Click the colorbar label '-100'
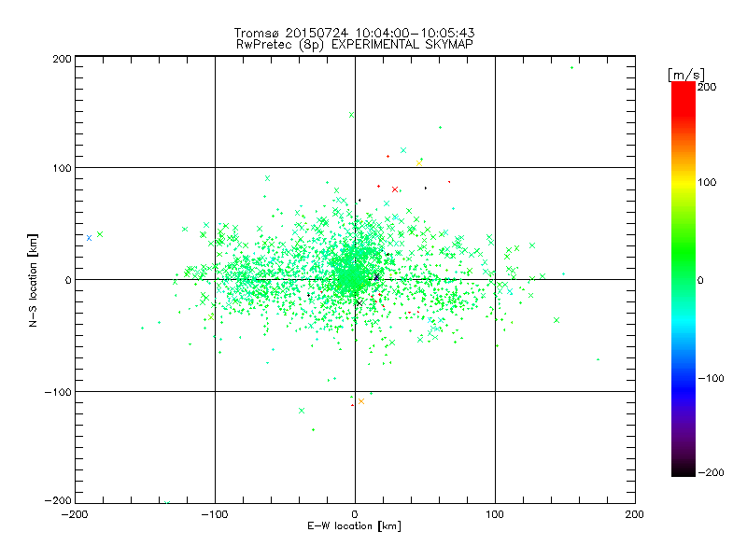Screen dimensions: 747x560 click(x=711, y=378)
